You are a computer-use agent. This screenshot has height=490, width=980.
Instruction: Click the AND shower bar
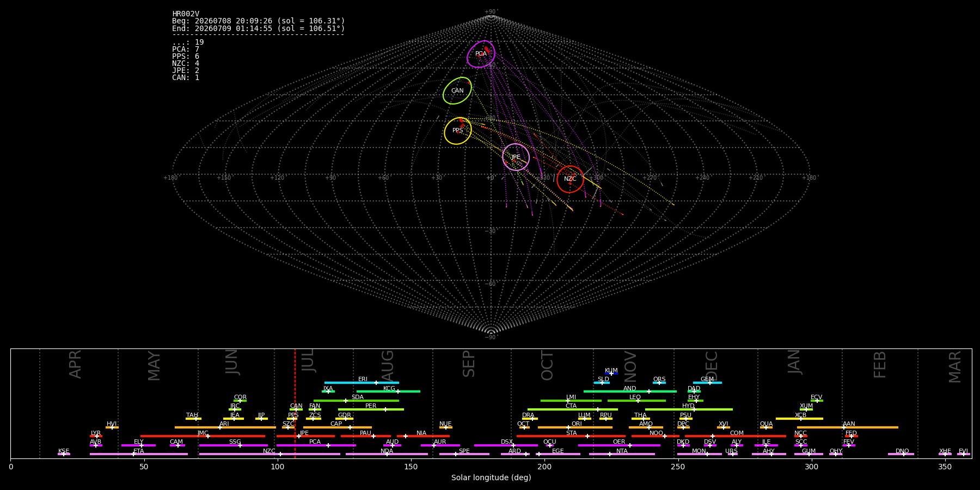630,391
